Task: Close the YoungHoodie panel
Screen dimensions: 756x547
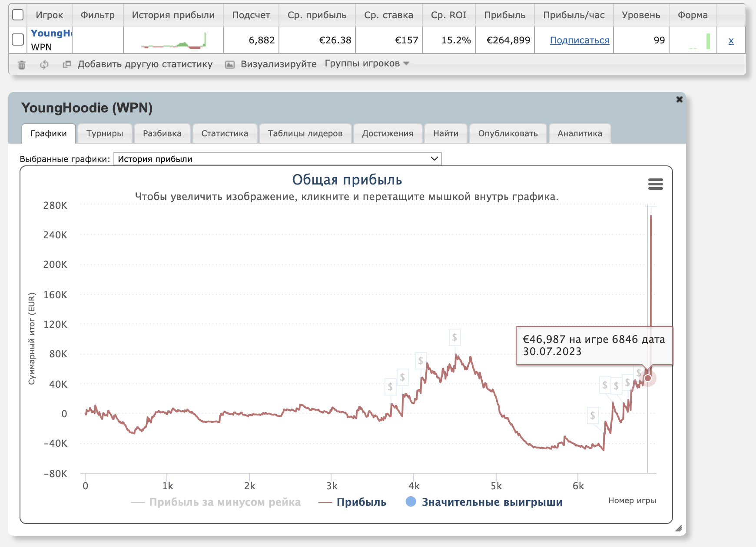Action: (679, 99)
